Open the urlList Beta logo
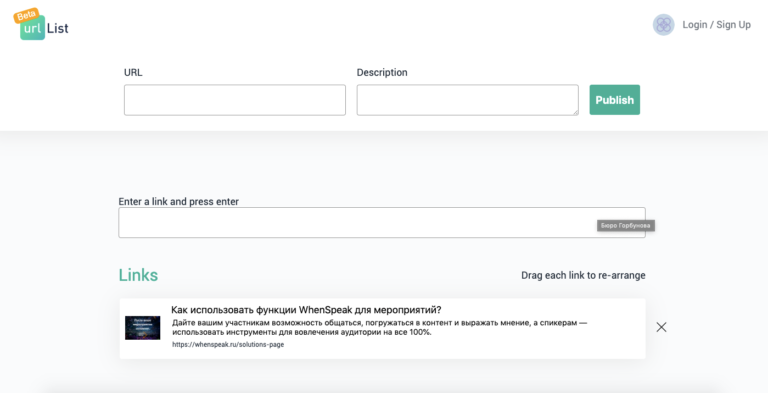 (41, 25)
